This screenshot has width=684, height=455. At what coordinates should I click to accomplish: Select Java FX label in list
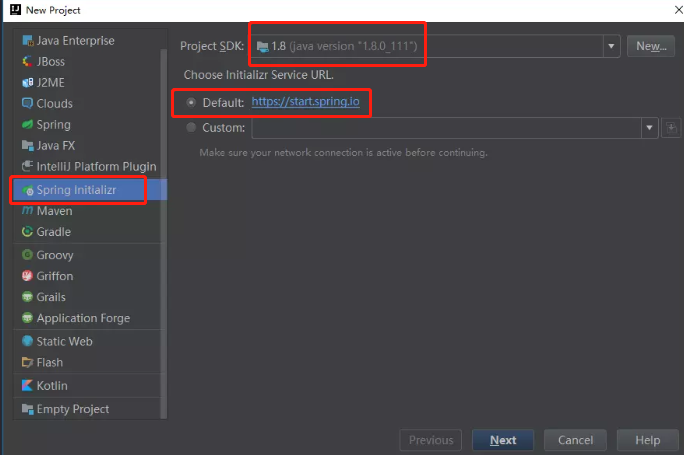pos(56,145)
